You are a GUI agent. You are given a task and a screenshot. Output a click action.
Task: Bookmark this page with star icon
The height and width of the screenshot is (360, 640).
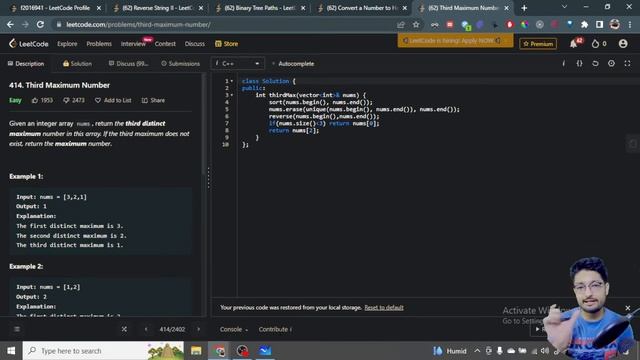point(416,24)
